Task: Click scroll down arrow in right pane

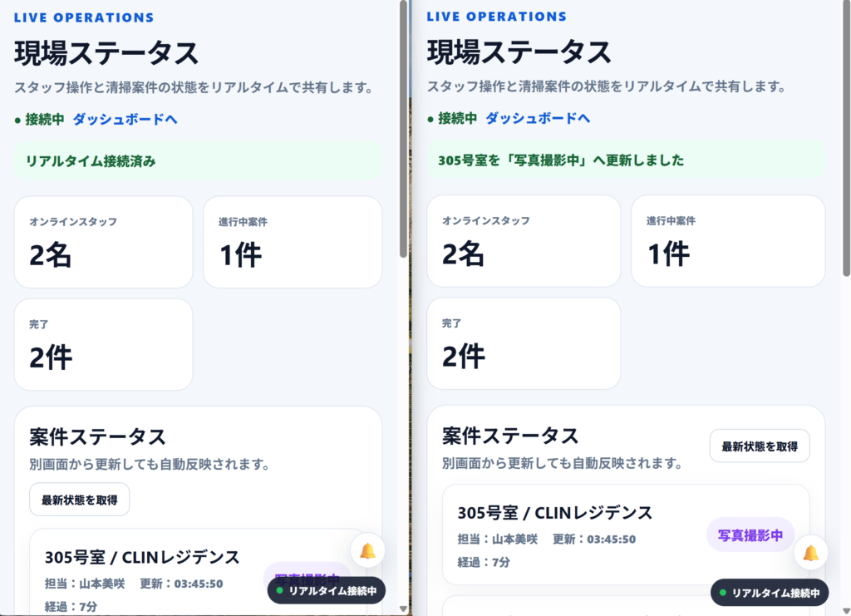Action: click(847, 610)
